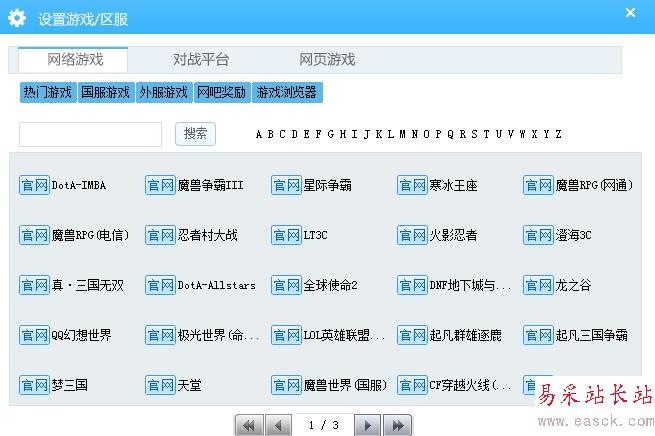Image resolution: width=655 pixels, height=436 pixels.
Task: Show the 国服游戏 category
Action: pos(106,92)
